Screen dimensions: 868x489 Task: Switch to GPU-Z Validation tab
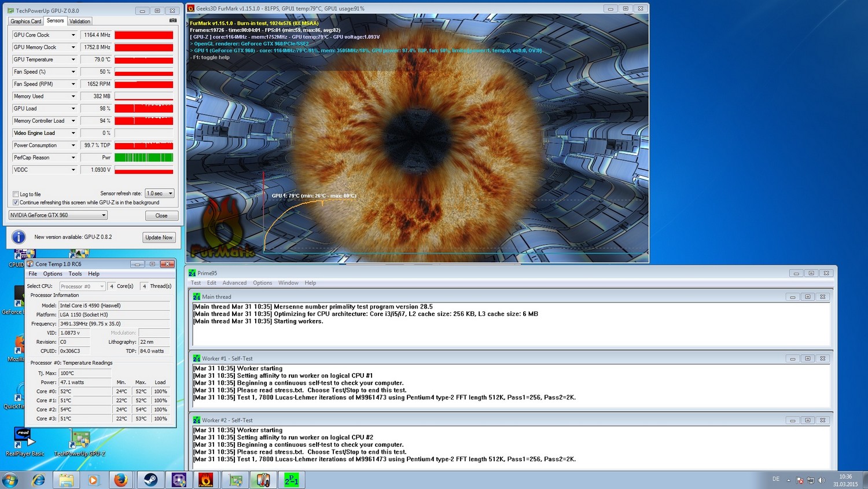(x=80, y=21)
